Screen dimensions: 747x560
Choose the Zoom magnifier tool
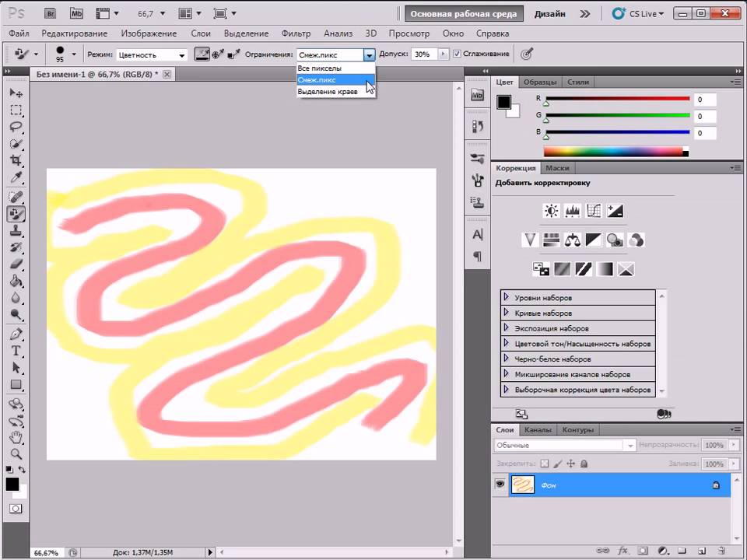click(x=16, y=453)
